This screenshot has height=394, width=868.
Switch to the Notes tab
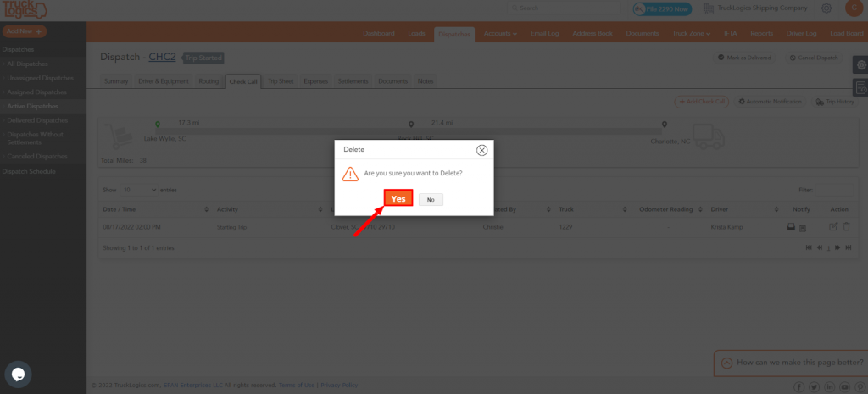pos(426,81)
